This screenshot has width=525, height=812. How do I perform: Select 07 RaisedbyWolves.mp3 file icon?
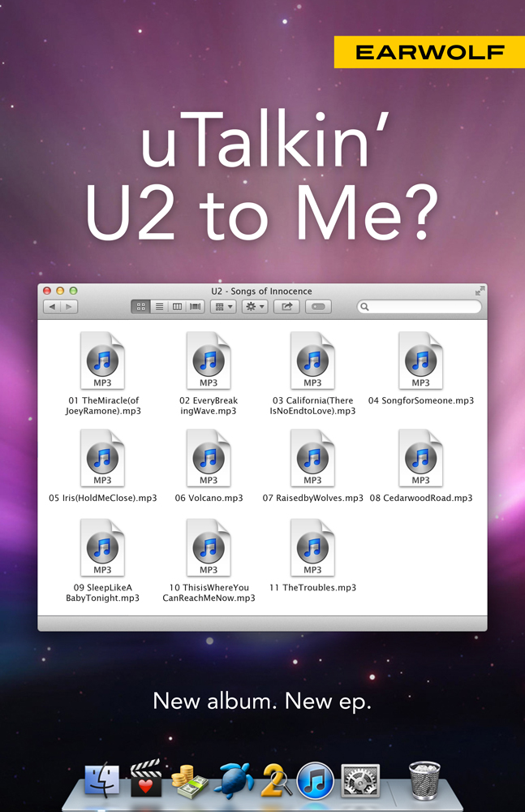coord(312,458)
